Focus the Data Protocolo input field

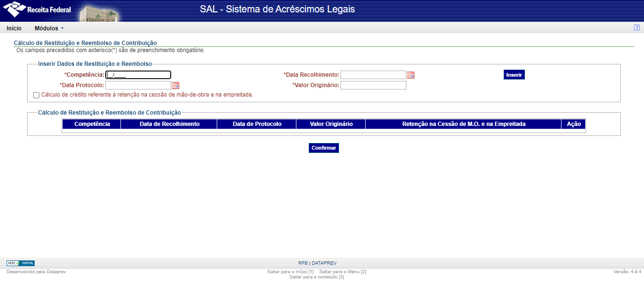point(138,85)
